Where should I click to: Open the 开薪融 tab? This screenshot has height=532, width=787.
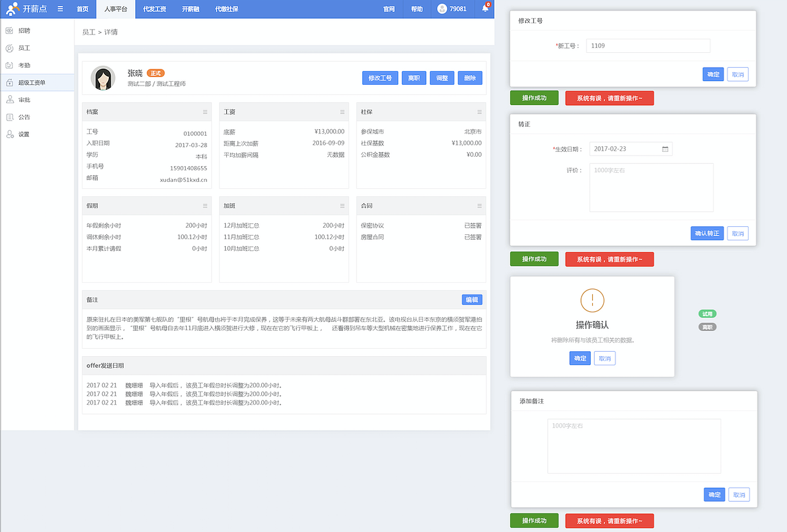coord(191,9)
